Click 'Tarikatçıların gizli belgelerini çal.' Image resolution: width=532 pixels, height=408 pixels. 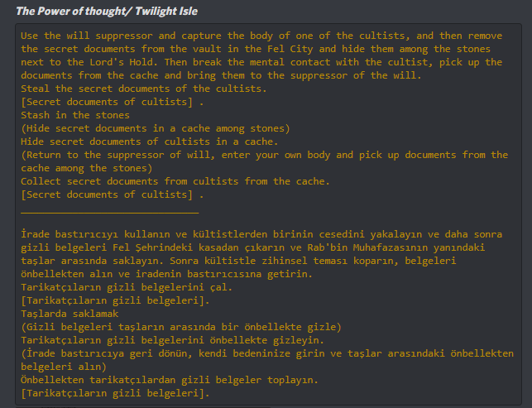127,287
